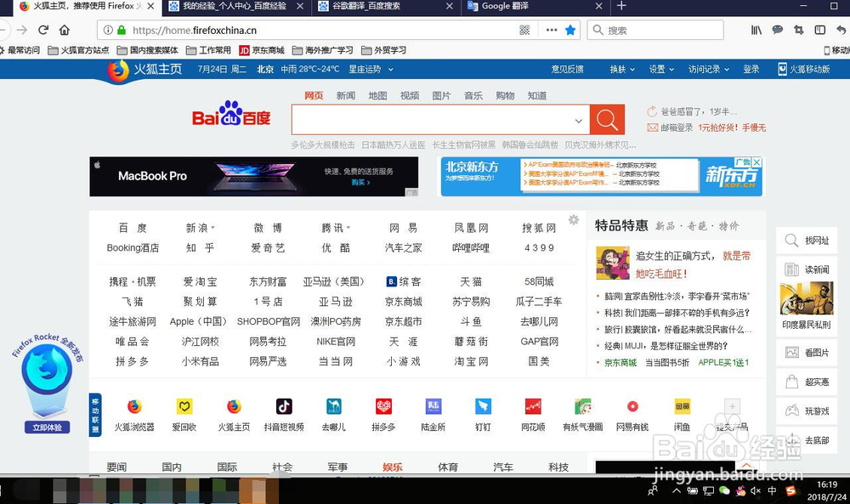Image resolution: width=850 pixels, height=504 pixels.
Task: Click the 登录 login link
Action: click(x=751, y=70)
